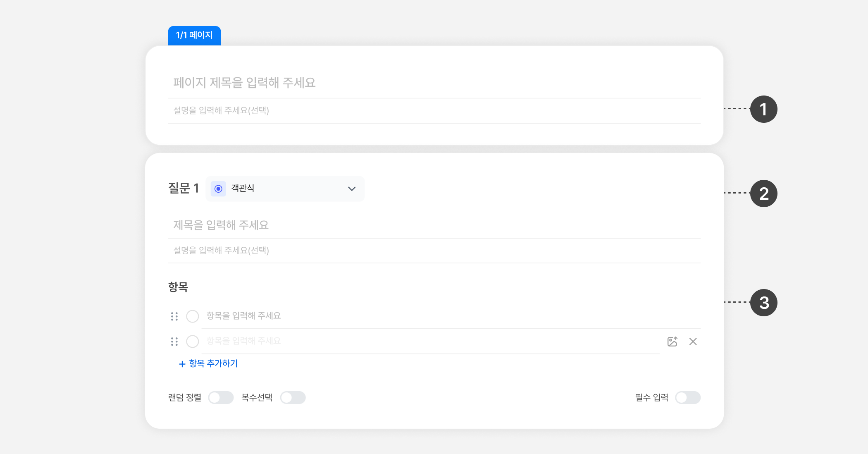Delete second item with X icon
Viewport: 868px width, 454px height.
(693, 342)
